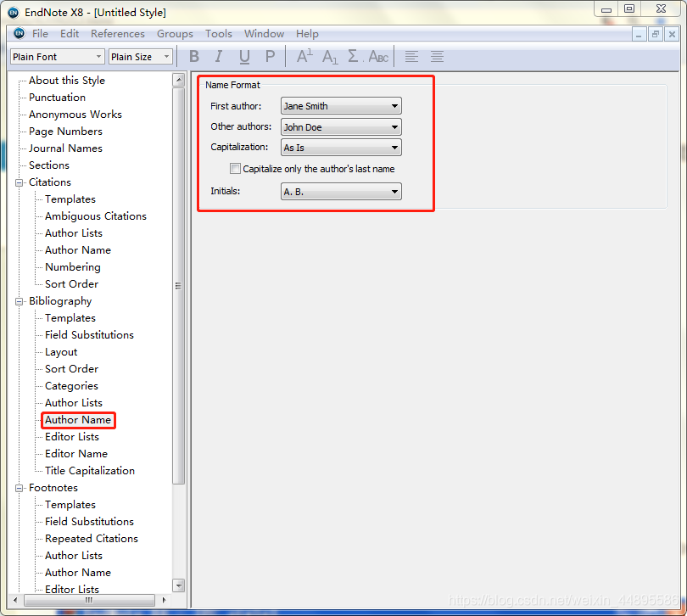This screenshot has width=687, height=616.
Task: Click tree panel scroll up arrow
Action: [178, 80]
